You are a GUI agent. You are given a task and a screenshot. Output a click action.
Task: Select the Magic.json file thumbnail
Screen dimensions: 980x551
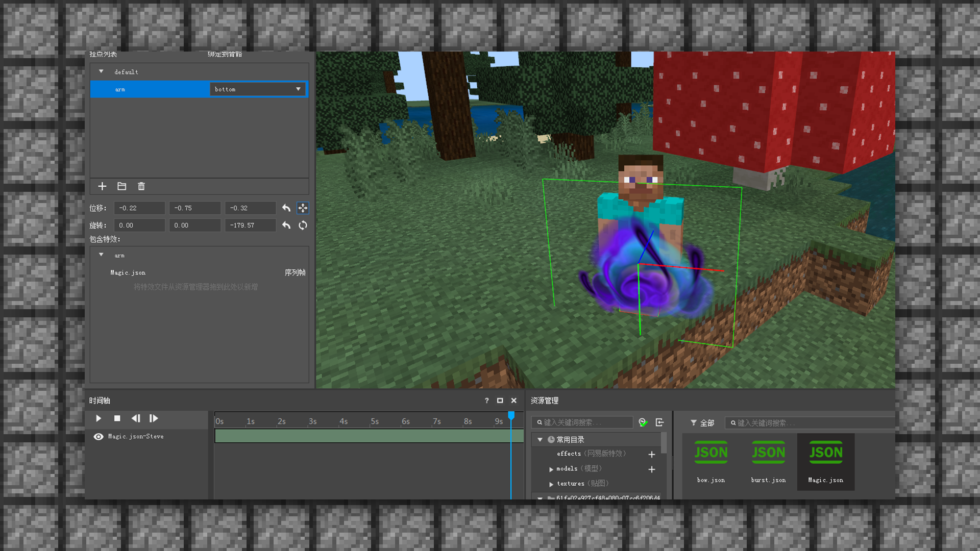[x=826, y=462]
